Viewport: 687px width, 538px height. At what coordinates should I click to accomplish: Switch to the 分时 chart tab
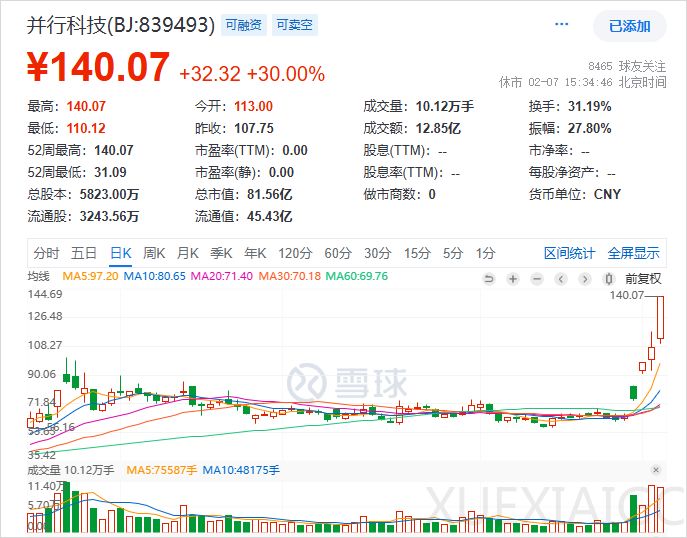coord(46,253)
